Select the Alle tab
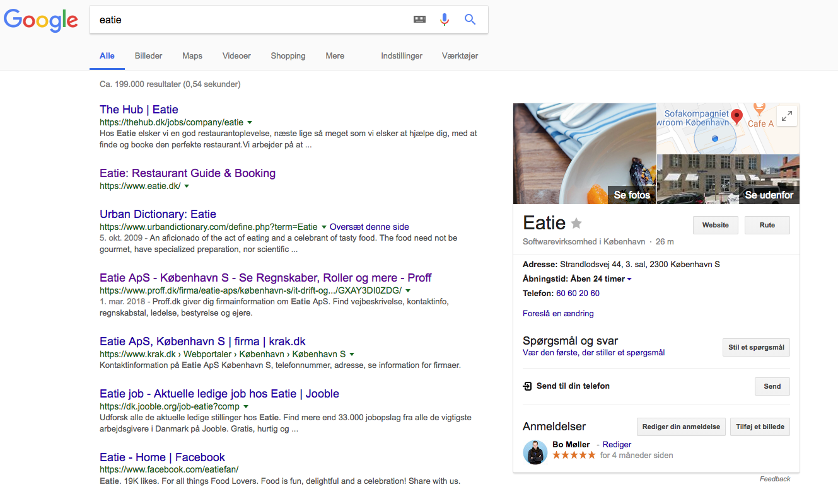 coord(107,55)
